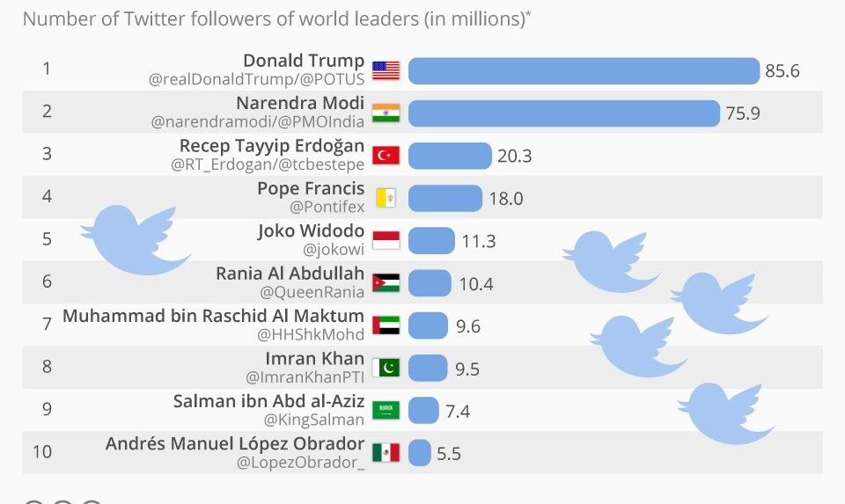The image size is (845, 504).
Task: Click the United Arab Emirates flag icon
Action: click(386, 325)
